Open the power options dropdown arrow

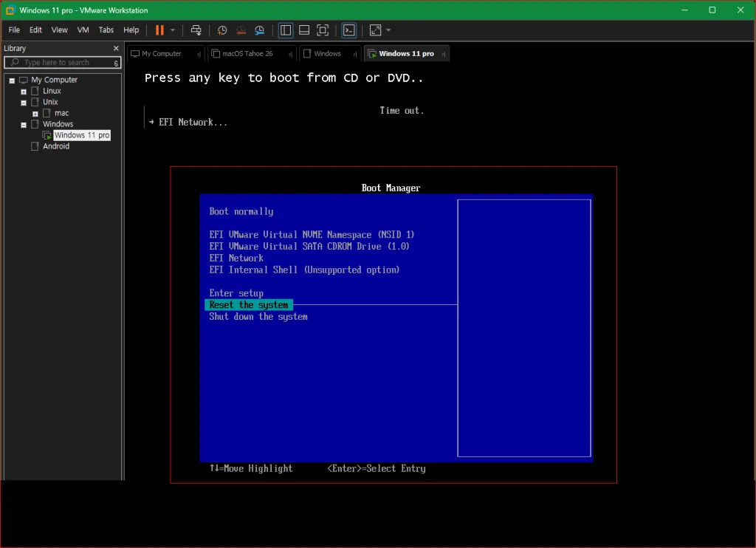(173, 30)
